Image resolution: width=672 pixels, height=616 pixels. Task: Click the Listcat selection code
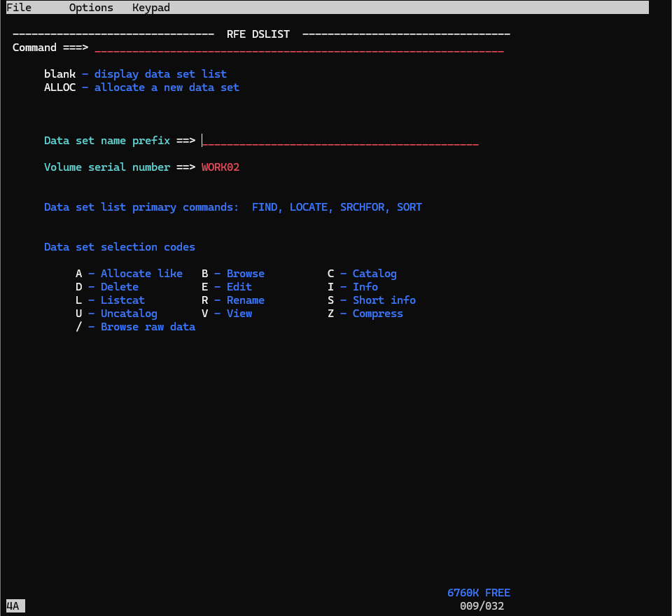(122, 300)
